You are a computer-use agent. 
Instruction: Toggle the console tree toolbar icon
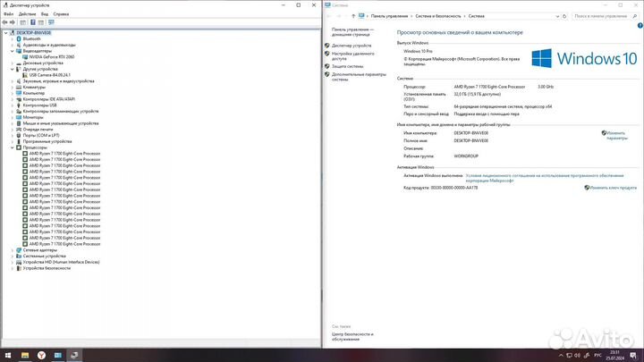coord(23,22)
